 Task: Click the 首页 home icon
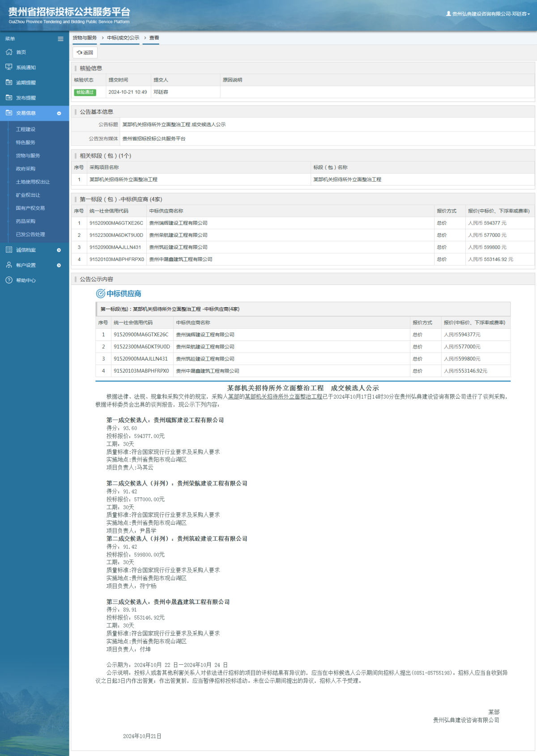9,52
